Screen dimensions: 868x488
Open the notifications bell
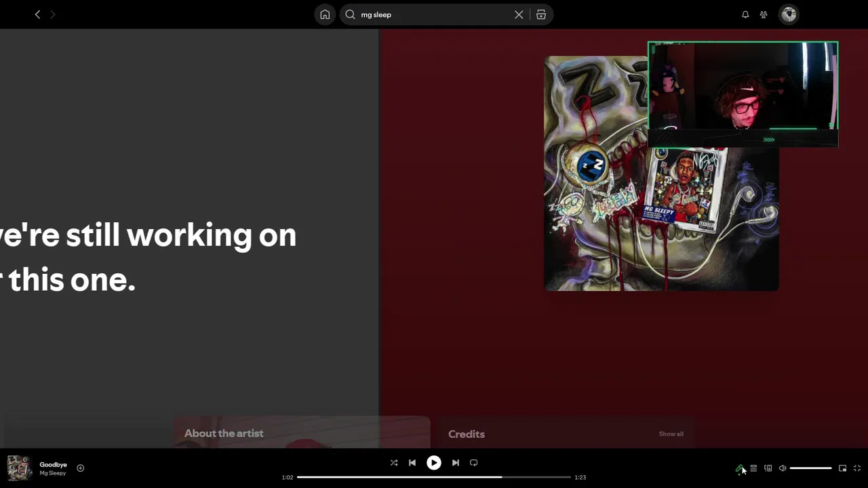click(x=745, y=14)
